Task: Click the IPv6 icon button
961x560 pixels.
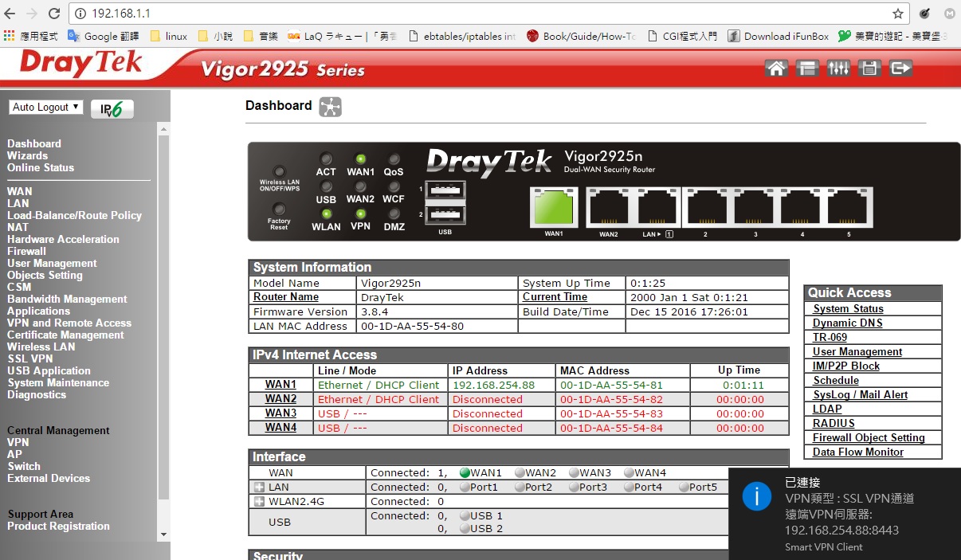Action: click(x=112, y=109)
